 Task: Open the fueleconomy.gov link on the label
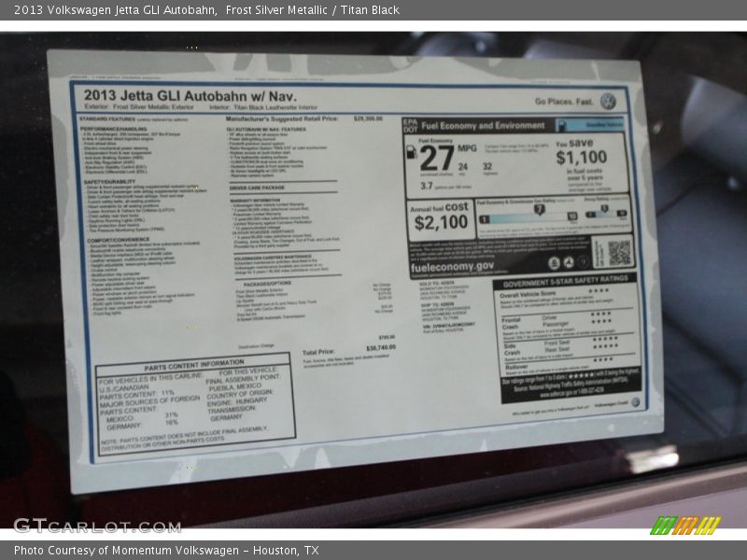tap(452, 268)
